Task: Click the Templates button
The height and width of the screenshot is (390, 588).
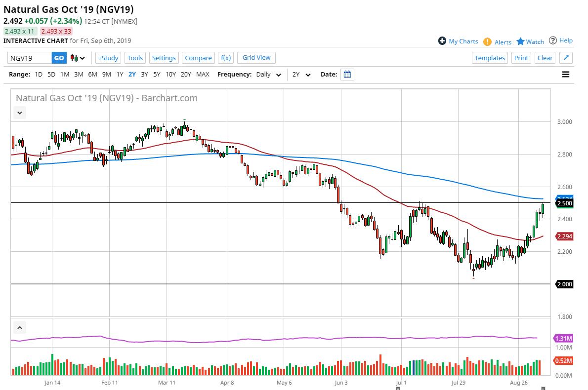Action: 490,58
